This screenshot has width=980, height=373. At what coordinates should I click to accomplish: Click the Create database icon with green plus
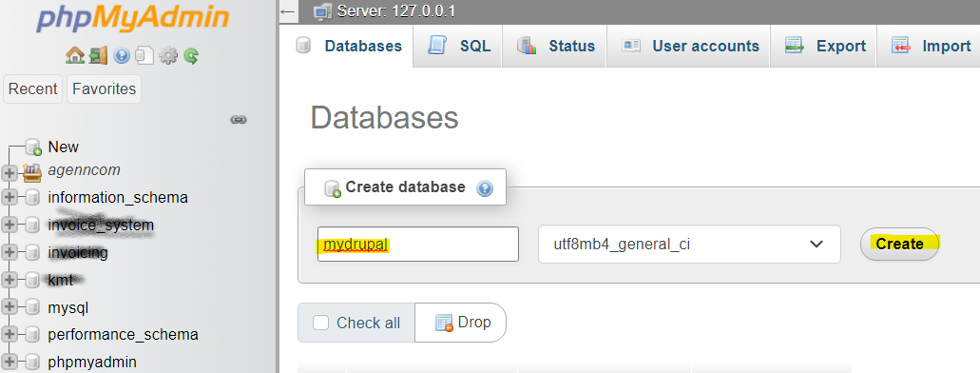333,188
